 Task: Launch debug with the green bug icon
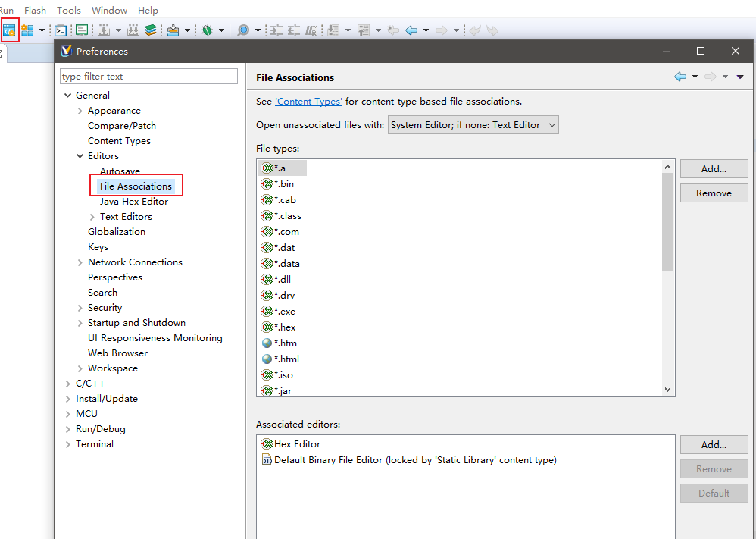(x=208, y=30)
